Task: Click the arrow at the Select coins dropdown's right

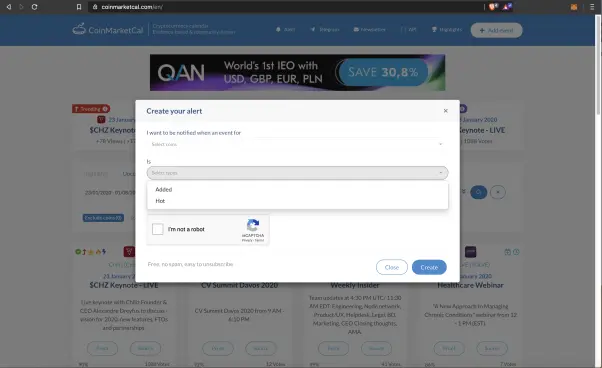Action: (440, 144)
